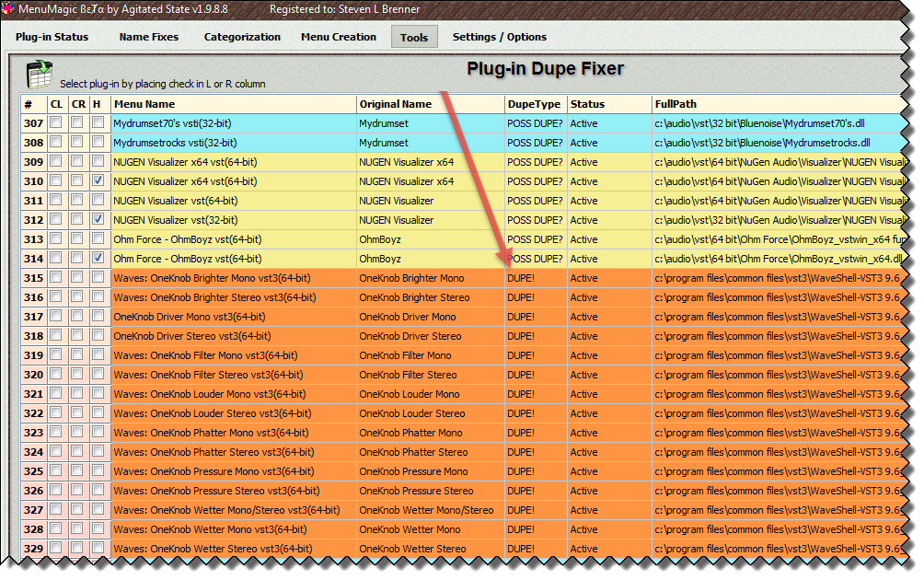Tick the CR checkbox in row 322
This screenshot has width=924, height=580.
point(77,412)
